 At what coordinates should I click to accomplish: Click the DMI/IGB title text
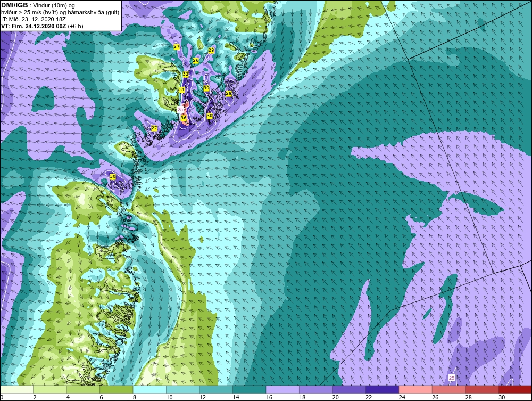[14, 5]
